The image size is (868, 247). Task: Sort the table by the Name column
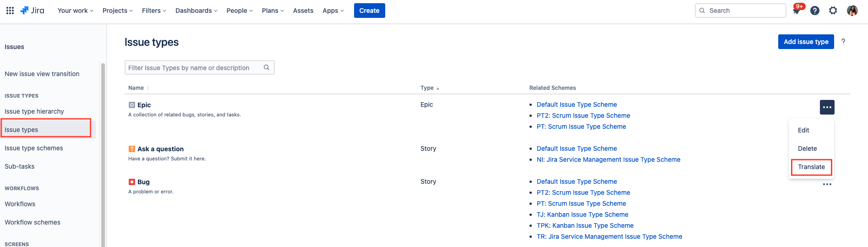(x=136, y=88)
